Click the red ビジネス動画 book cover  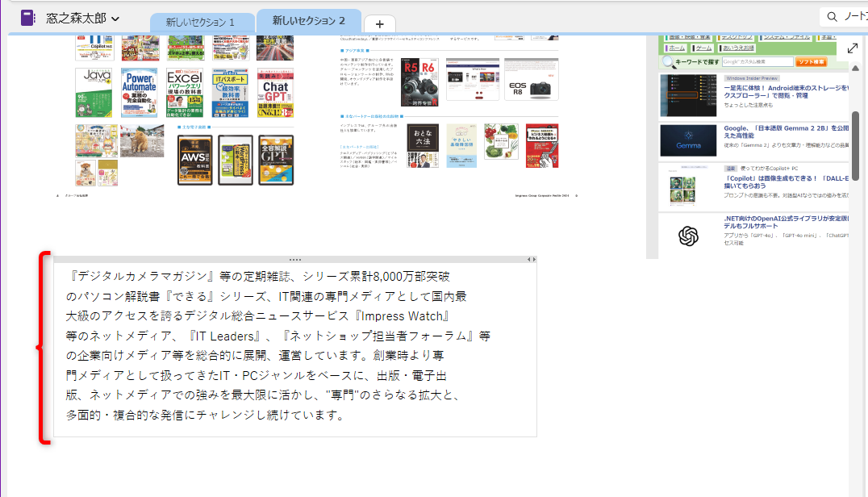542,146
